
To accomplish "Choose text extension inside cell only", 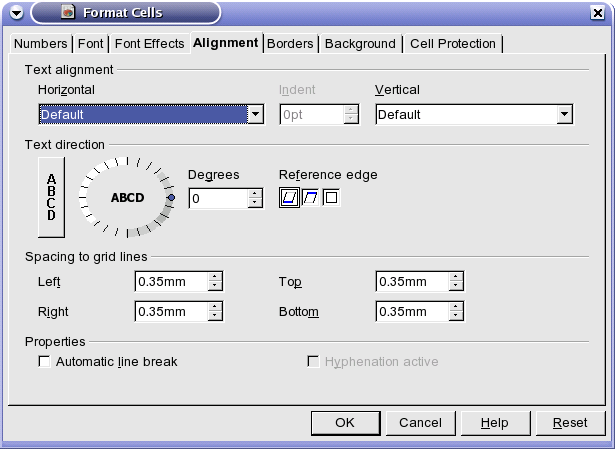I will [x=331, y=198].
